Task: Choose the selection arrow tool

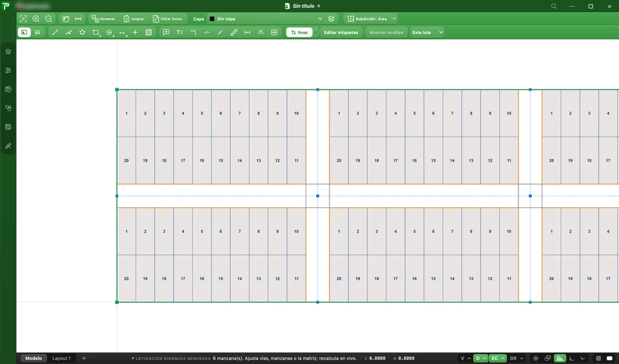Action: click(24, 32)
